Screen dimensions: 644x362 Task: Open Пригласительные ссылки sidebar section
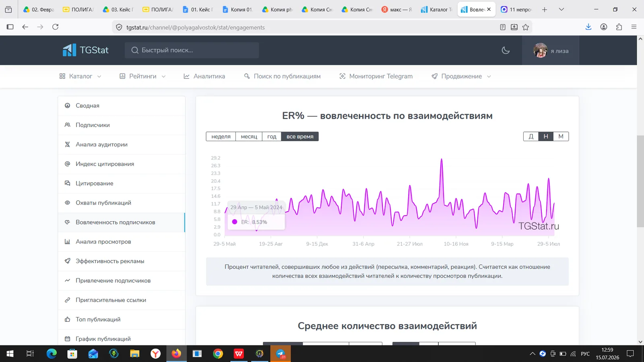pyautogui.click(x=122, y=300)
